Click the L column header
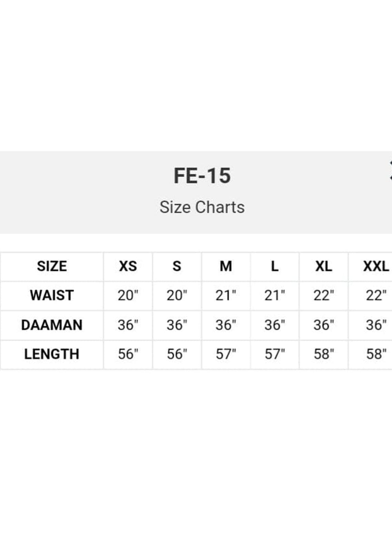The width and height of the screenshot is (392, 546). 274,266
